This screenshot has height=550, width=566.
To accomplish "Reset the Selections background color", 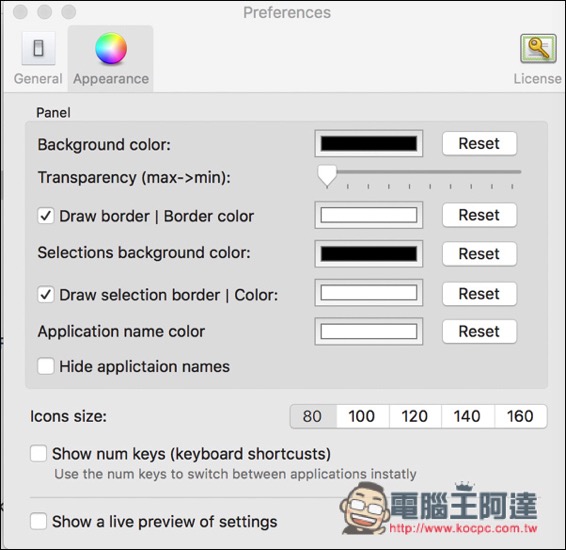I will click(x=479, y=254).
